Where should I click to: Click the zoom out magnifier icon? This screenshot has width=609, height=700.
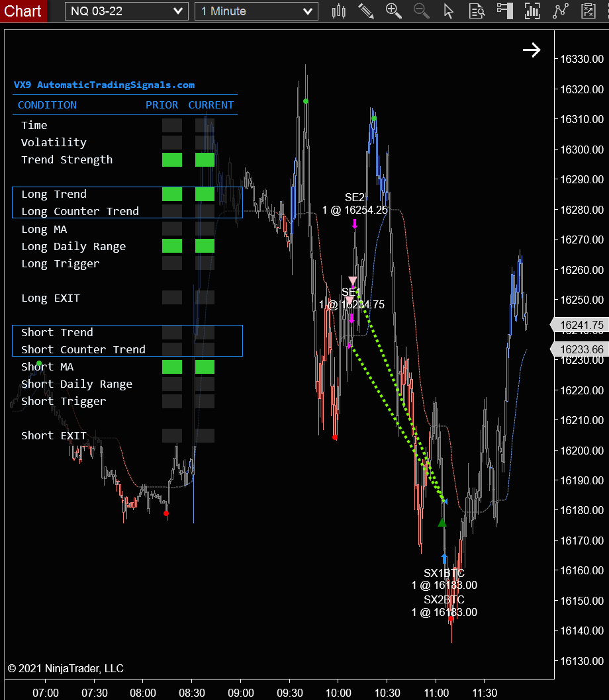coord(421,11)
